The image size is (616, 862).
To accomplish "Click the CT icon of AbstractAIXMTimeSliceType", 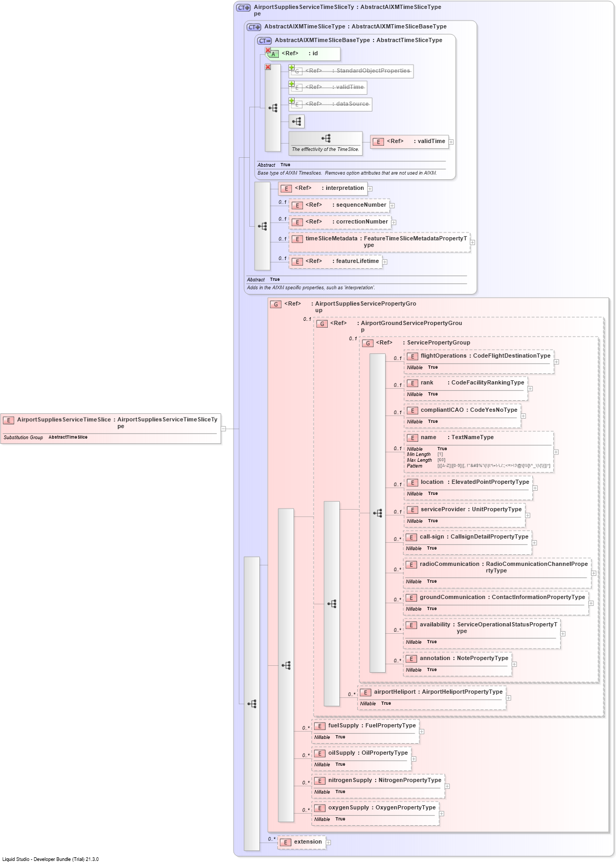I will tap(254, 27).
